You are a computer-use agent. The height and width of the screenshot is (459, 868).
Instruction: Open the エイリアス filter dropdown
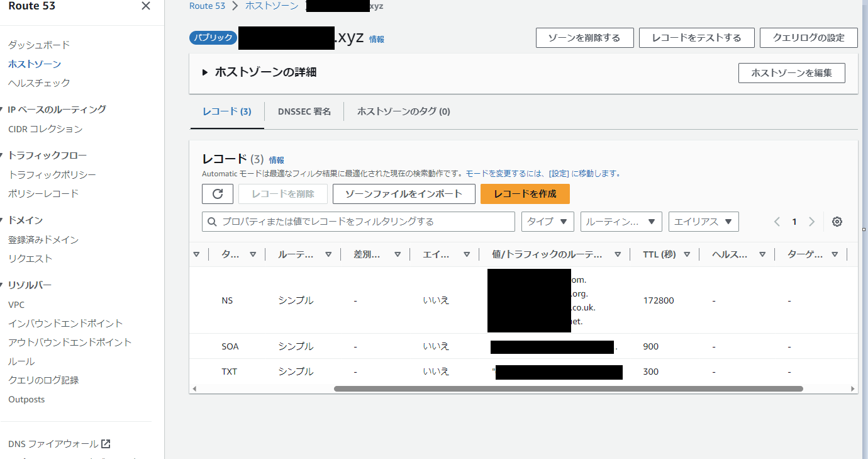click(x=703, y=222)
